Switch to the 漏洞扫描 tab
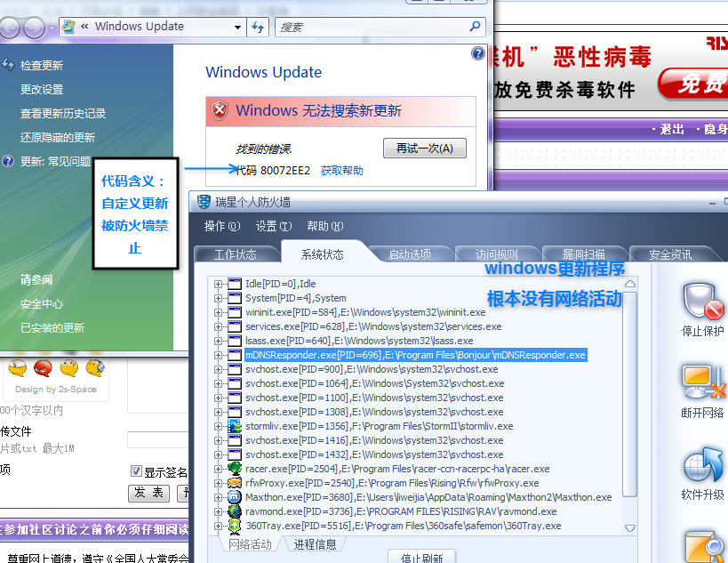 (x=584, y=254)
